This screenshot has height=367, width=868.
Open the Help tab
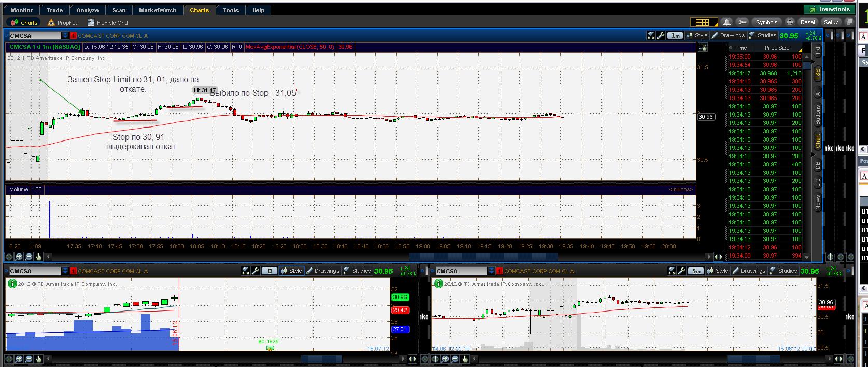tap(258, 10)
